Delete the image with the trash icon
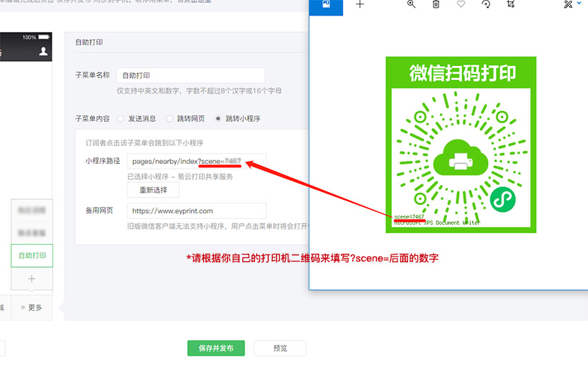This screenshot has height=370, width=588. tap(436, 4)
